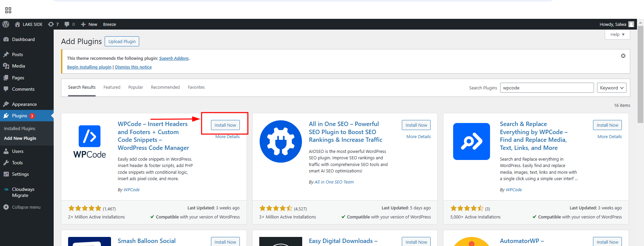644x246 pixels.
Task: Open Installed Plugins submenu item
Action: pos(19,128)
